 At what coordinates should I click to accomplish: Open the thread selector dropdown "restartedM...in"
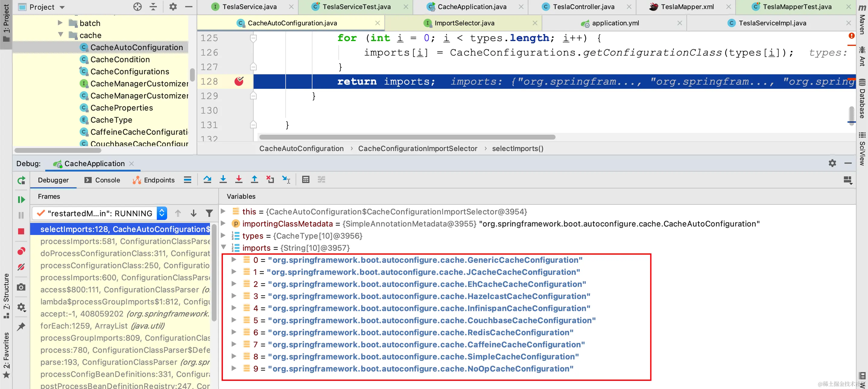(100, 213)
